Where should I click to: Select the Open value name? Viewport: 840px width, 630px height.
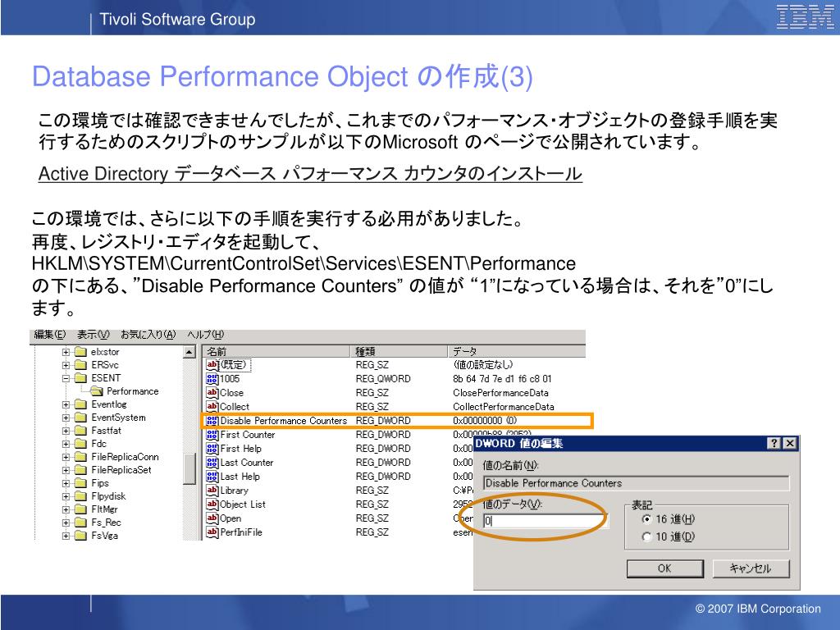tap(231, 518)
